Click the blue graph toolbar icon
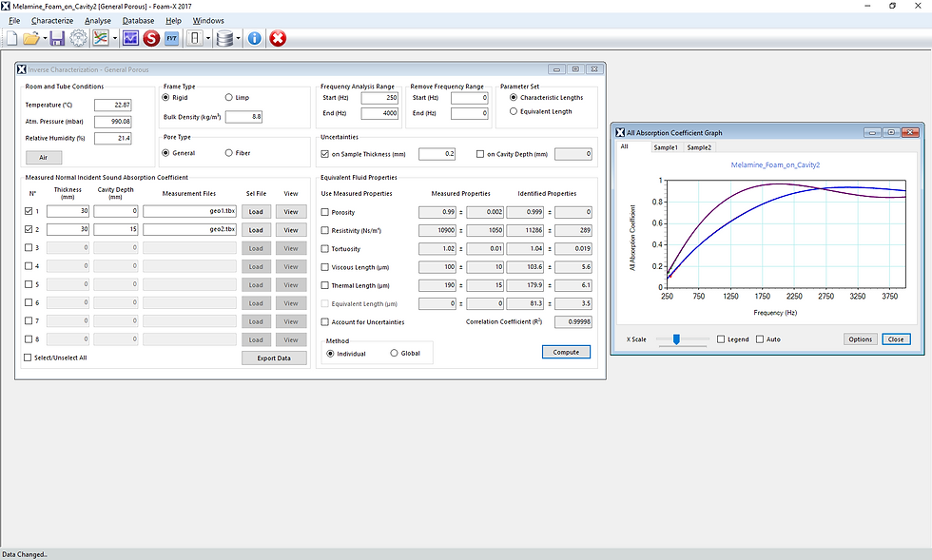 pos(130,39)
